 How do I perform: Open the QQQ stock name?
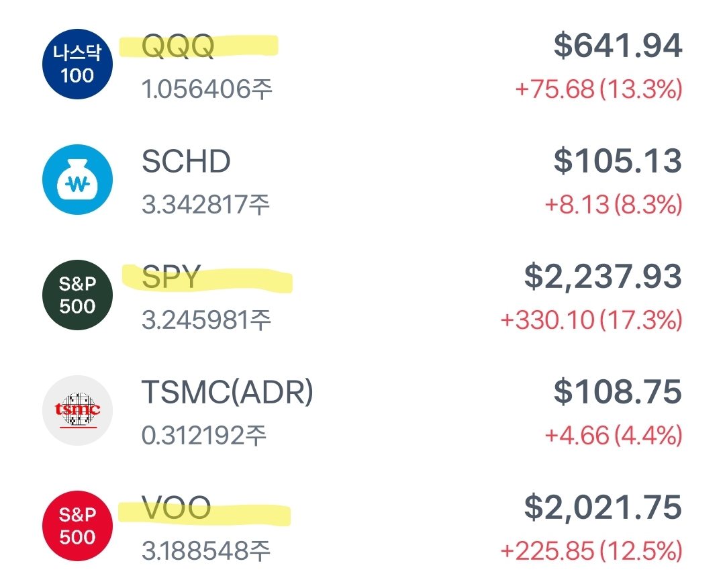[x=179, y=46]
